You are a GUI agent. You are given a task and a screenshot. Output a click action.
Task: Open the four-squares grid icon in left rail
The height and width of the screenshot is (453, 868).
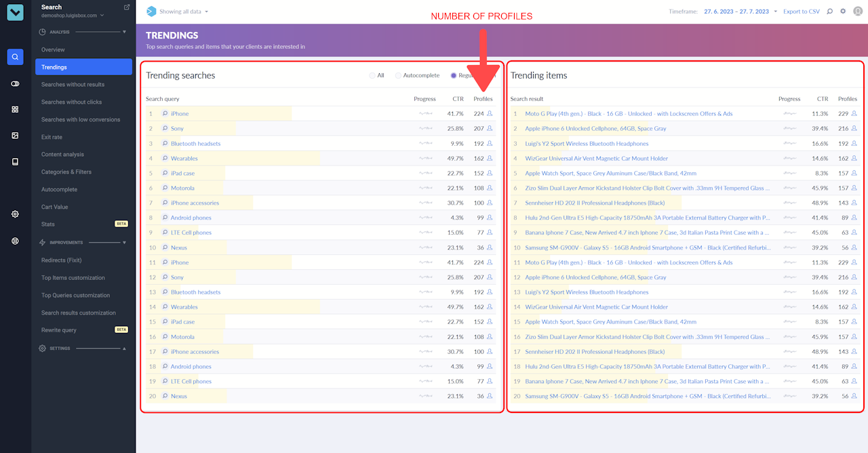15,109
